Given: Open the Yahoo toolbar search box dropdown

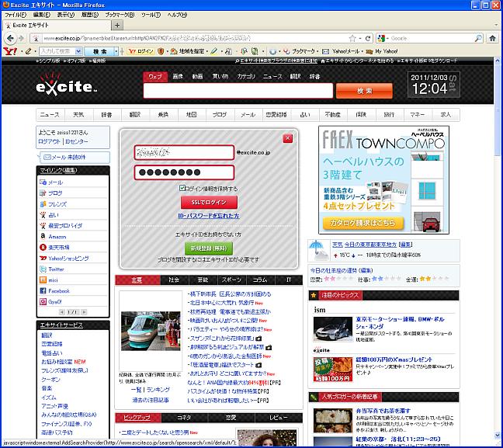Looking at the screenshot, I should click(78, 51).
